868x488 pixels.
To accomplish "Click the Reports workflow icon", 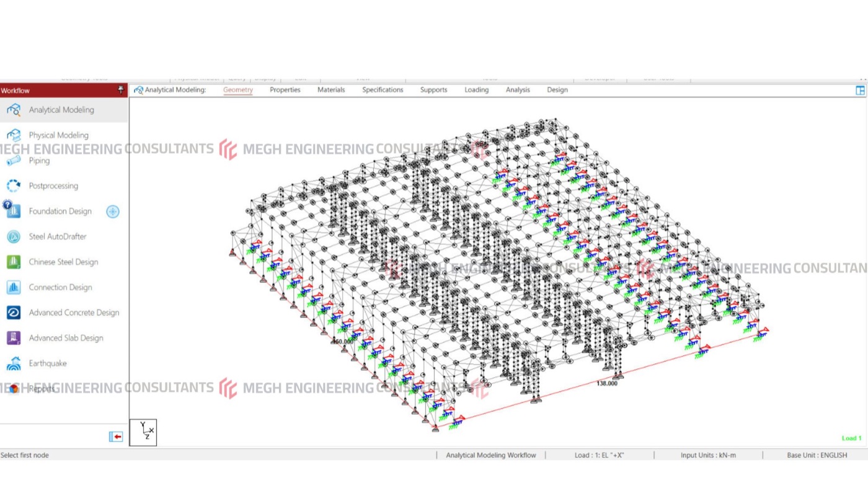I will pyautogui.click(x=14, y=389).
